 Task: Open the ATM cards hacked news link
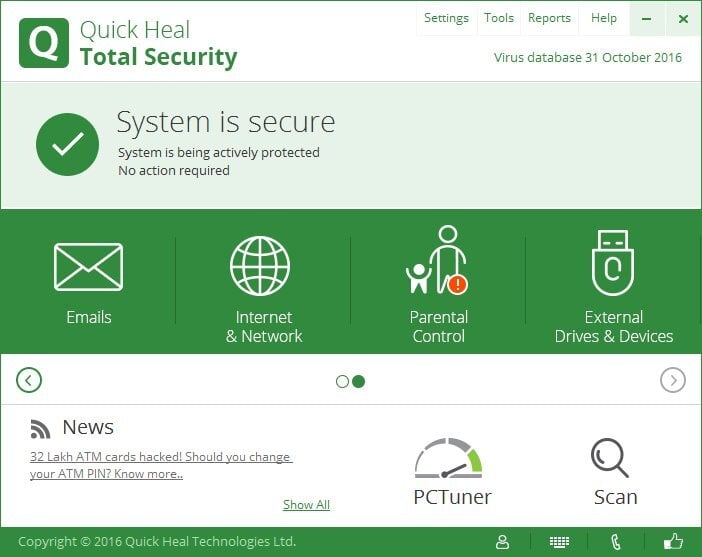pos(161,465)
